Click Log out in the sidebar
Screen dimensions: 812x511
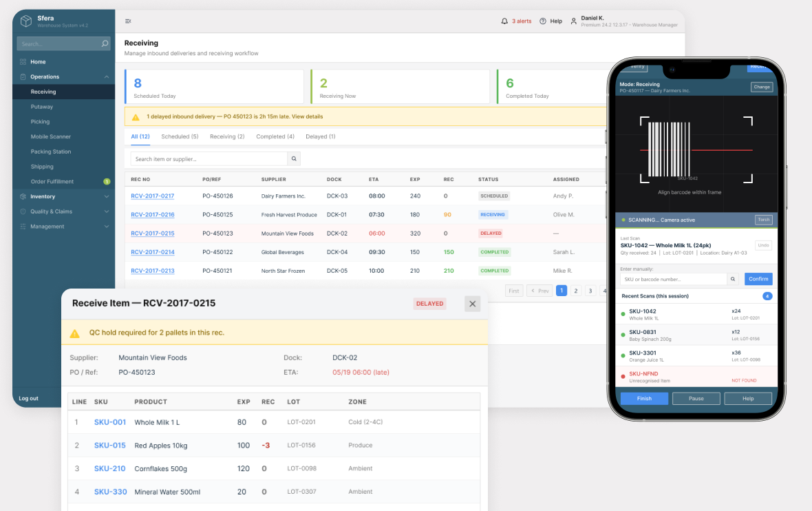coord(28,399)
